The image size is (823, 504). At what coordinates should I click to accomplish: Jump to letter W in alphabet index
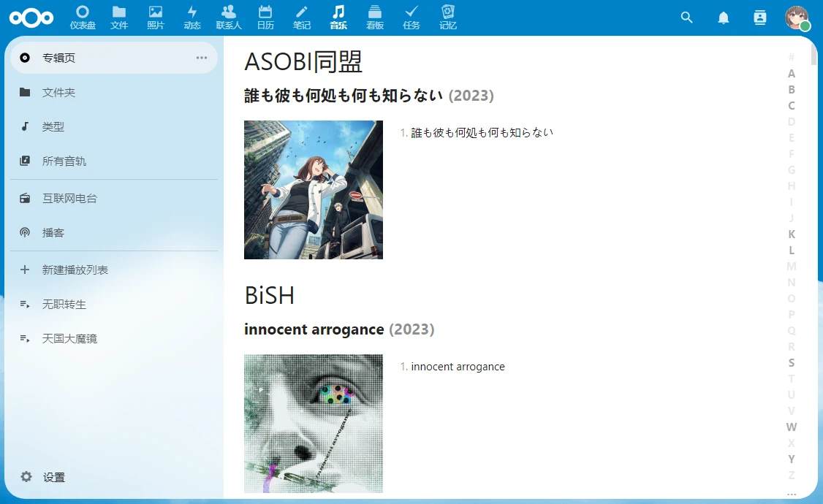pyautogui.click(x=792, y=427)
